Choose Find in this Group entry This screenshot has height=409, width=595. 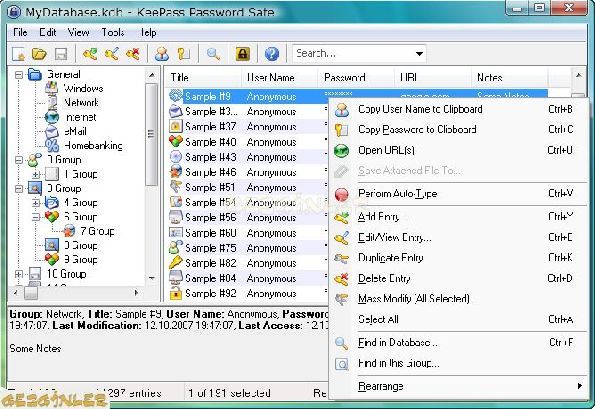coord(458,363)
